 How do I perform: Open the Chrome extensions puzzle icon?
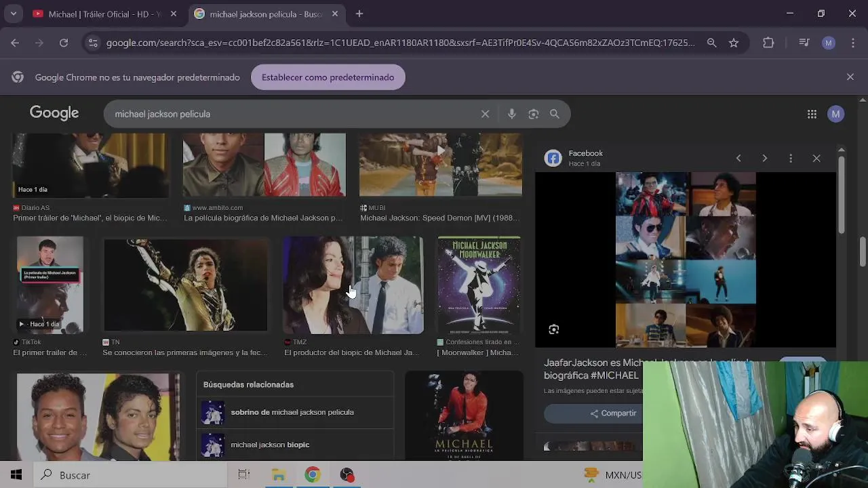click(768, 43)
